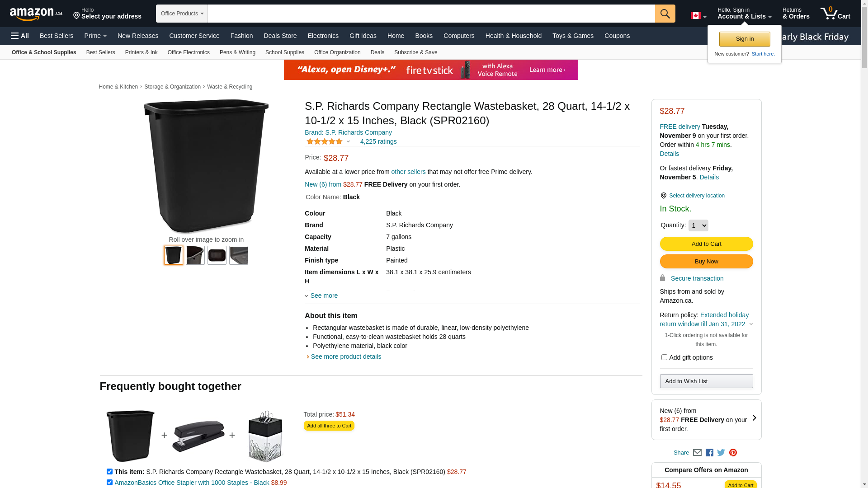Click the search magnifying glass button
Screen dimensions: 868x488
(x=665, y=14)
